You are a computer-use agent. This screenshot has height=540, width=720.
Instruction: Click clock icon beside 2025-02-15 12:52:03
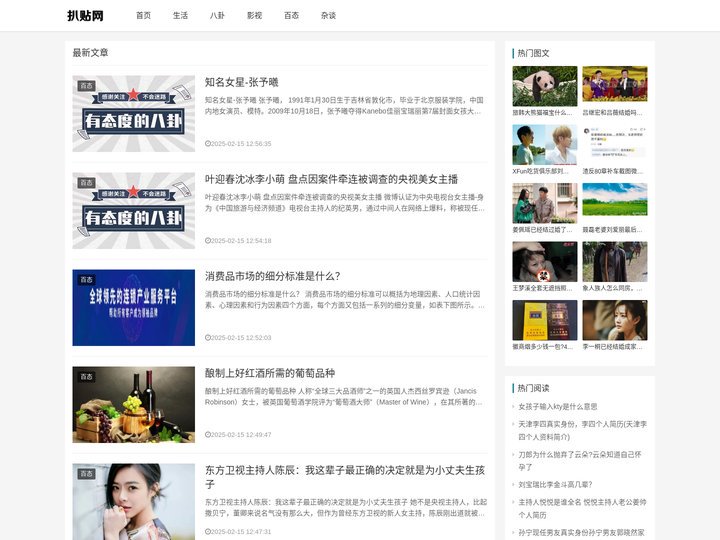coord(208,338)
